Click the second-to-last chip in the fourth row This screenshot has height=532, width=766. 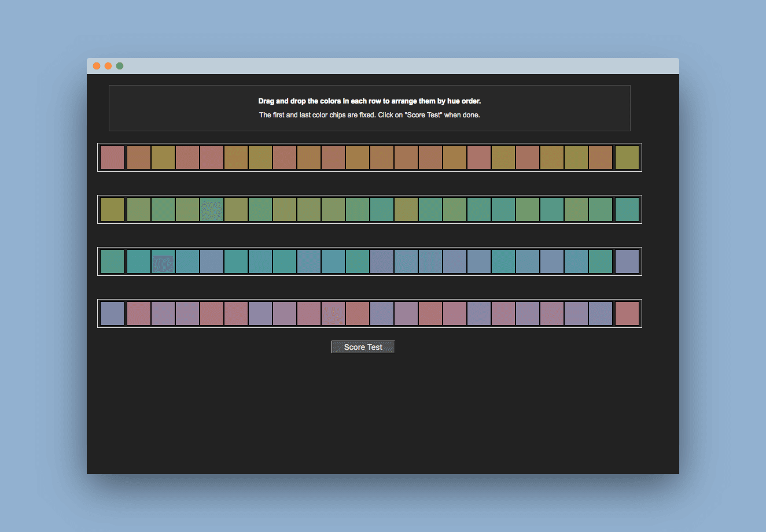pos(601,313)
